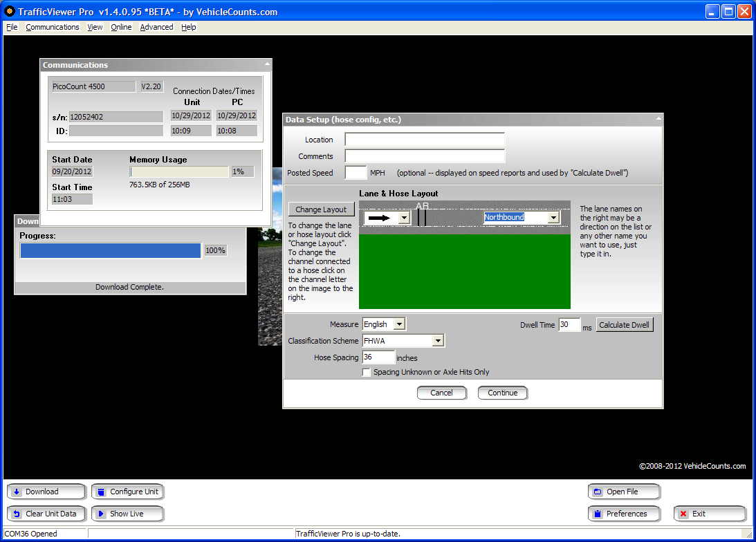Click the unit ID field in Communications
Screen dimensions: 756x542
pyautogui.click(x=116, y=131)
